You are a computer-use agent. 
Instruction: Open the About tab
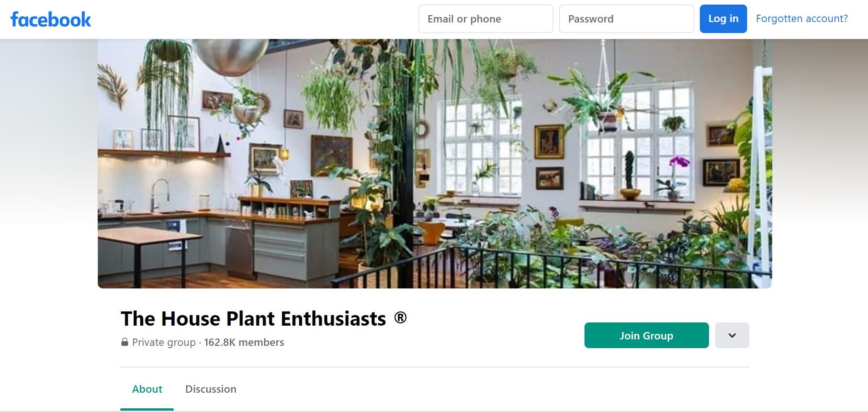pyautogui.click(x=147, y=389)
